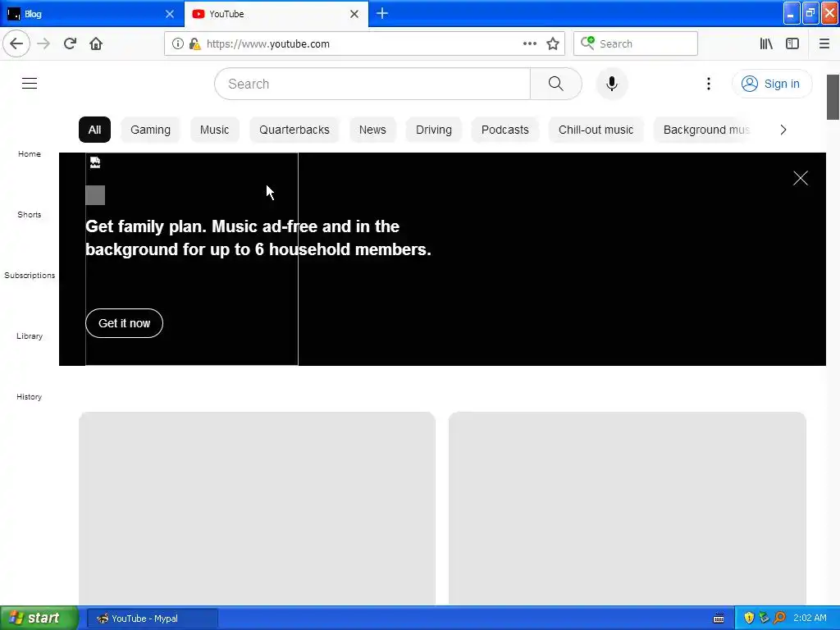Select the Driving chip
Image resolution: width=840 pixels, height=630 pixels.
pos(433,130)
